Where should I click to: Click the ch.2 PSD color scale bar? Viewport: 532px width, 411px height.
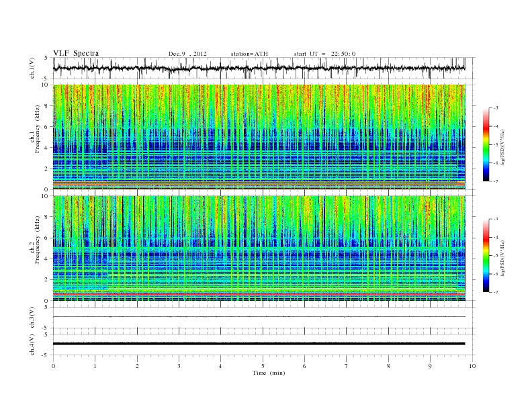[x=486, y=255]
